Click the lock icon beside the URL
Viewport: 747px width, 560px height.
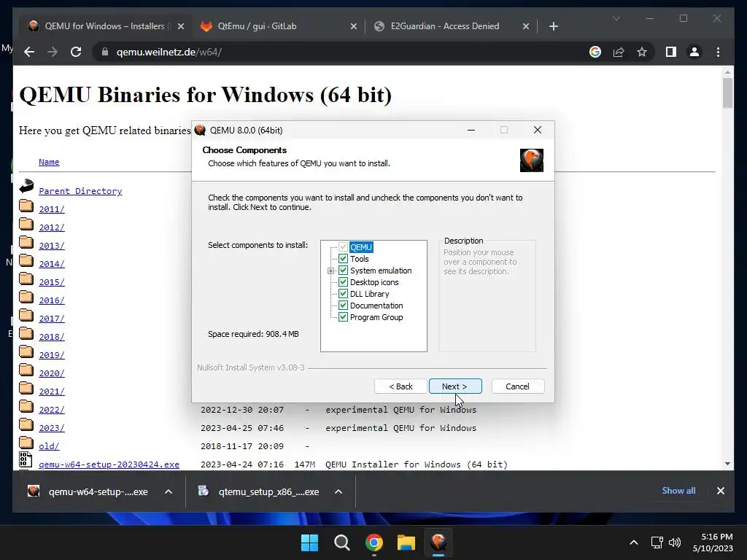pyautogui.click(x=105, y=52)
